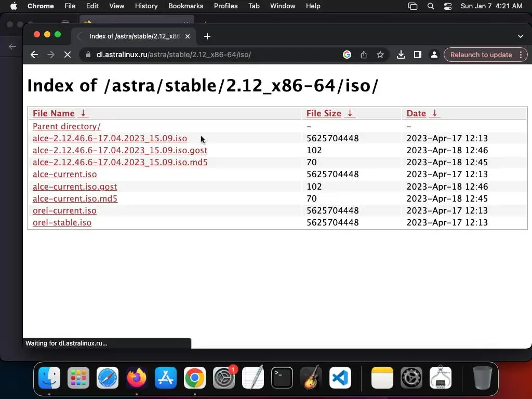
Task: Download orel-stable.iso
Action: click(x=62, y=222)
